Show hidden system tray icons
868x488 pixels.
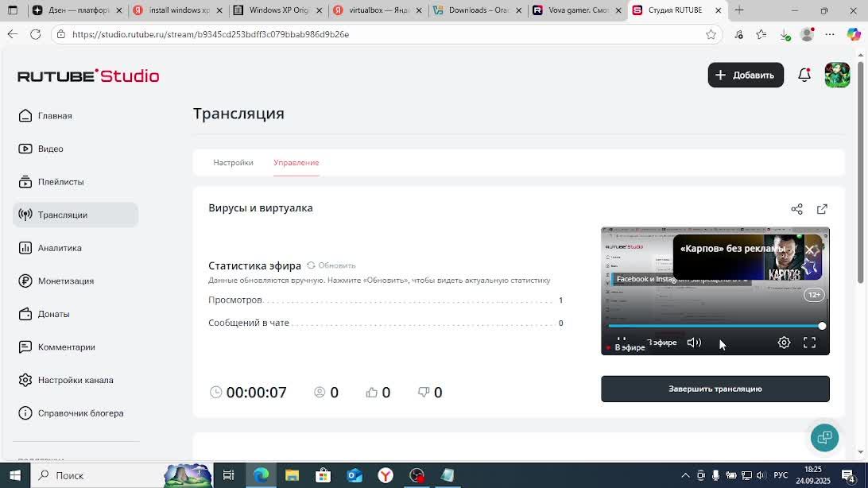[x=685, y=475]
